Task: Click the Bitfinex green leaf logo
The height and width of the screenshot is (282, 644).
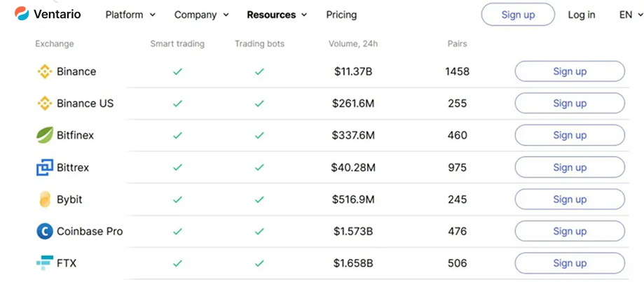Action: (x=45, y=135)
